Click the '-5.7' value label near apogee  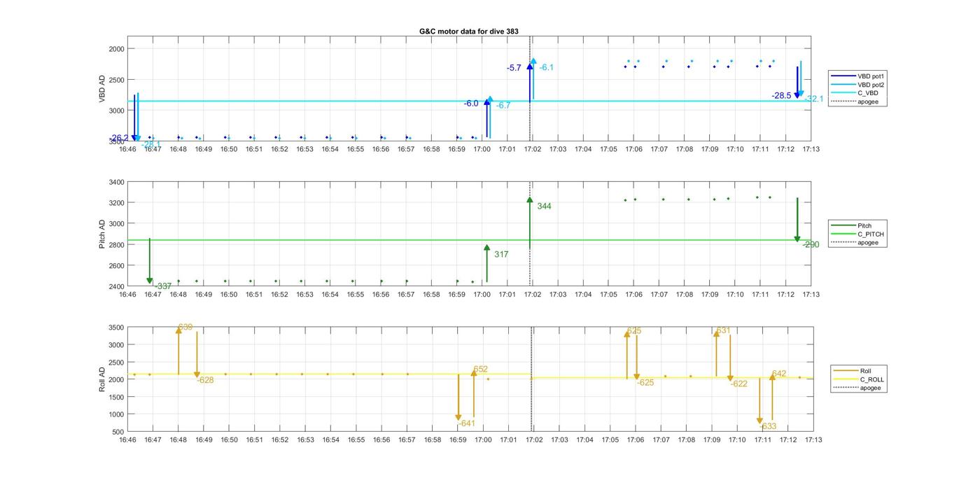point(514,68)
